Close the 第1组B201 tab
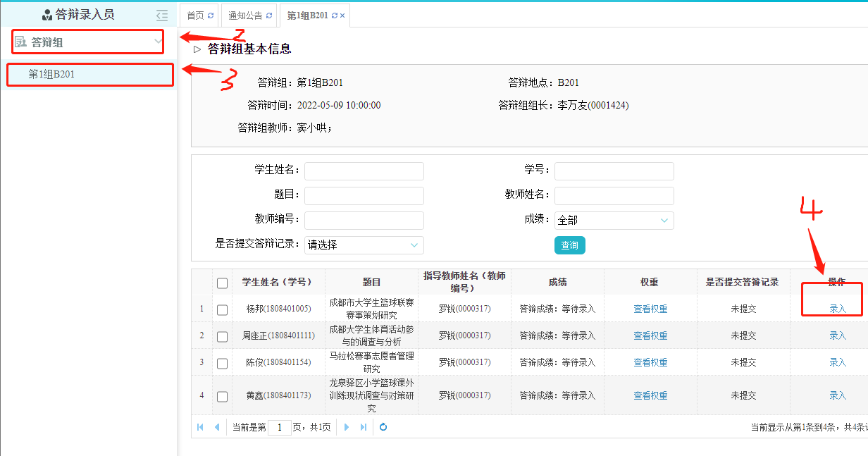The image size is (868, 456). (x=342, y=16)
